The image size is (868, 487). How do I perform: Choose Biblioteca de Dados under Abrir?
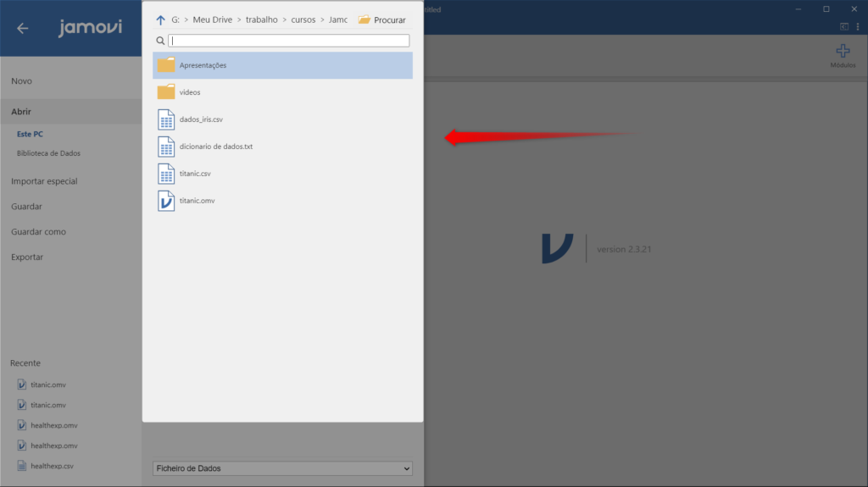48,153
